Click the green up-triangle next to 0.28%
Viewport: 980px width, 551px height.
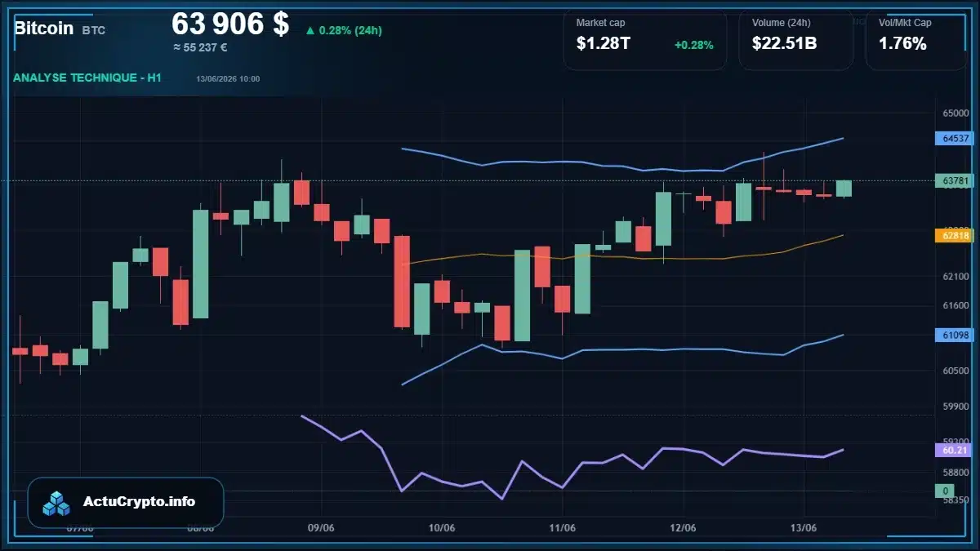click(310, 31)
